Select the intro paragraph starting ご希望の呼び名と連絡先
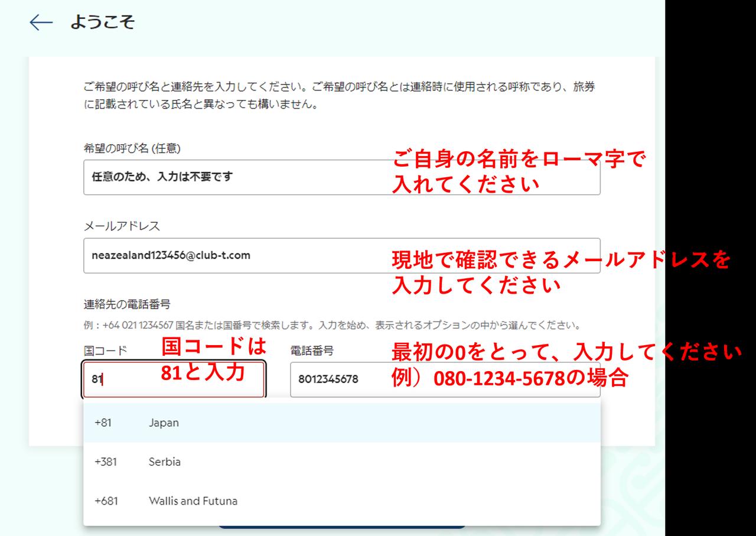Screen dimensions: 756x536 (339, 97)
